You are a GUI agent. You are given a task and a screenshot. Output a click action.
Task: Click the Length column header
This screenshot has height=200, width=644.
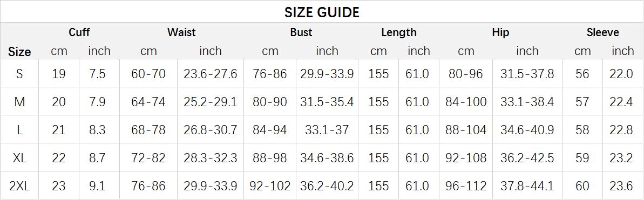pos(398,32)
